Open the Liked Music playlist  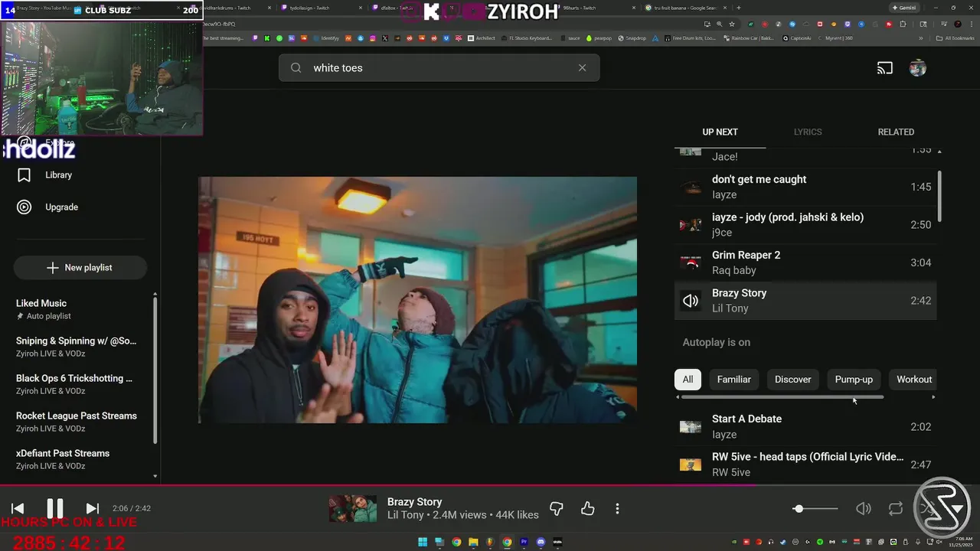pyautogui.click(x=77, y=309)
